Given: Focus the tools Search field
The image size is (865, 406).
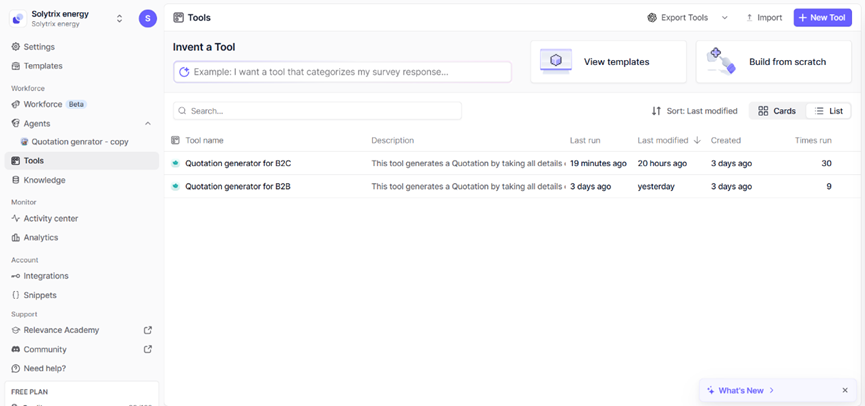Looking at the screenshot, I should click(317, 111).
